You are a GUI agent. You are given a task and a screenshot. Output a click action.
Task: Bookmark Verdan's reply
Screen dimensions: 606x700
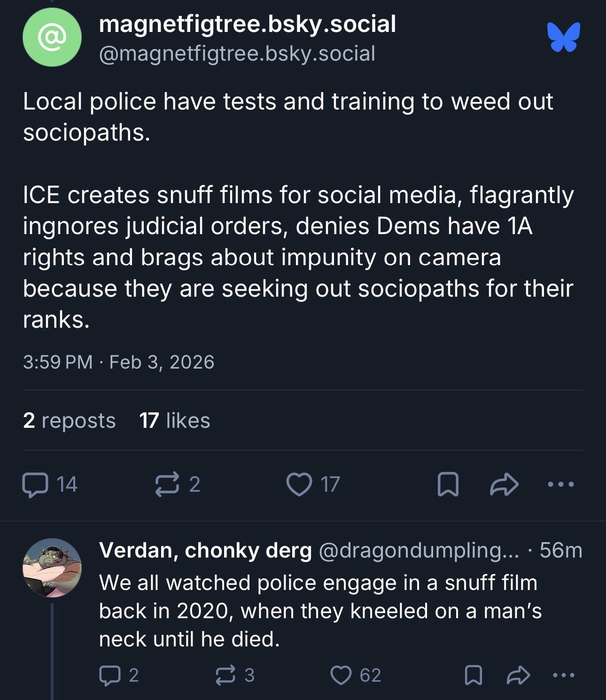coord(473,675)
